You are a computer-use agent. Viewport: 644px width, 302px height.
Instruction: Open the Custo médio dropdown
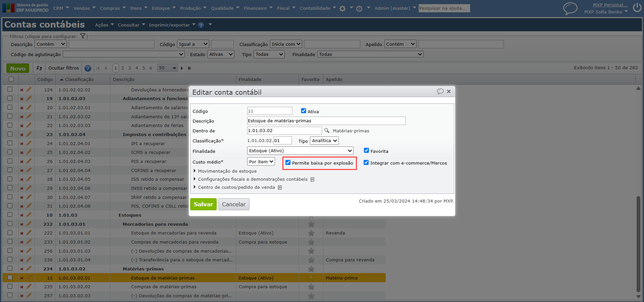coord(261,162)
